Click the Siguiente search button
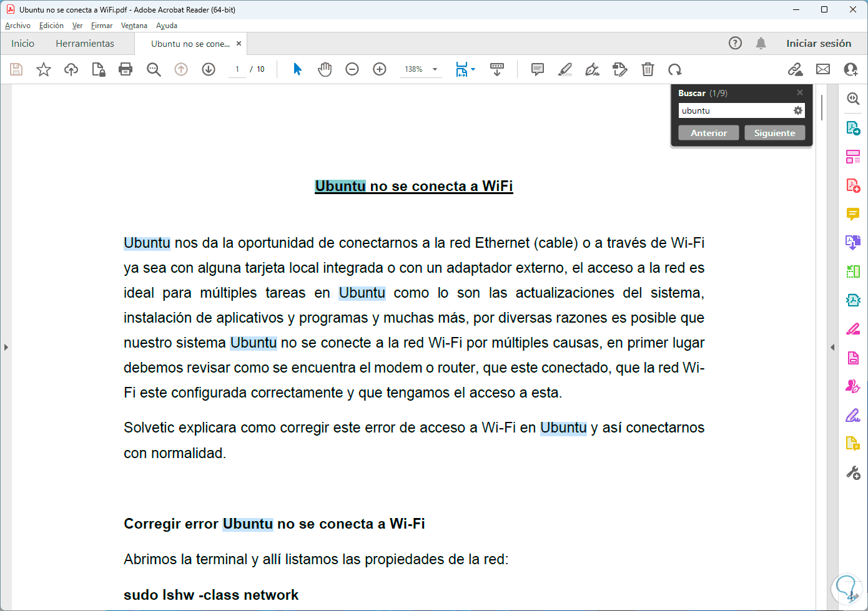 (774, 133)
